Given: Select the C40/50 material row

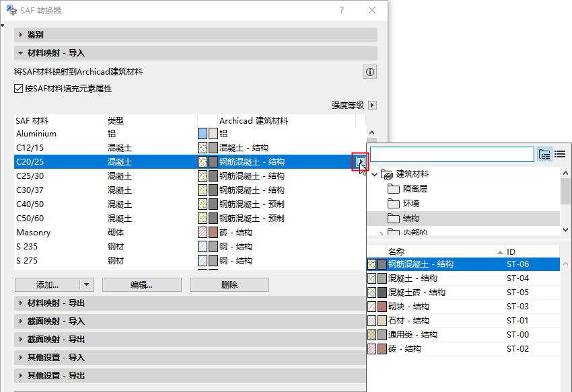Looking at the screenshot, I should point(190,204).
